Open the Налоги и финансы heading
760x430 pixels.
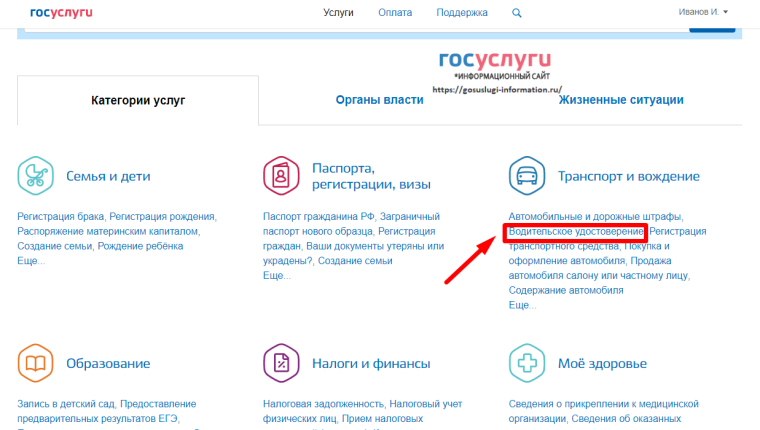[371, 364]
